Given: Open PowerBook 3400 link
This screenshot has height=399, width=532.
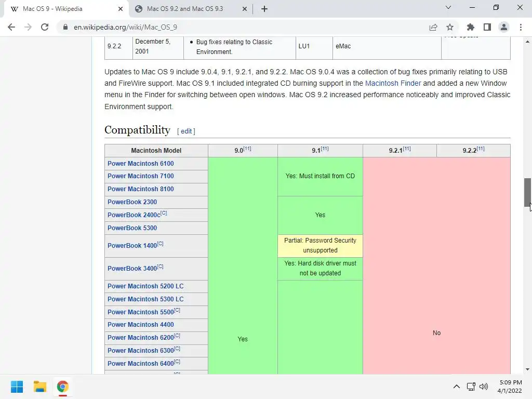Looking at the screenshot, I should 132,269.
